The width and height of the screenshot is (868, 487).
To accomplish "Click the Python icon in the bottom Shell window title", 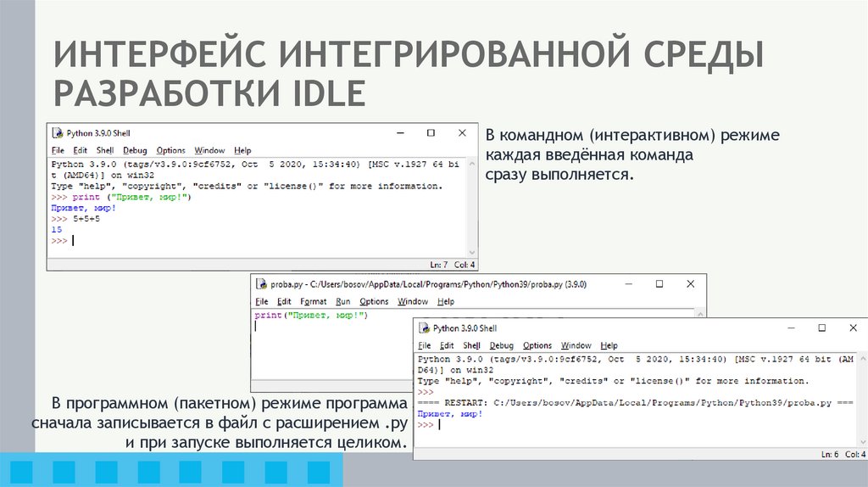I will (424, 328).
